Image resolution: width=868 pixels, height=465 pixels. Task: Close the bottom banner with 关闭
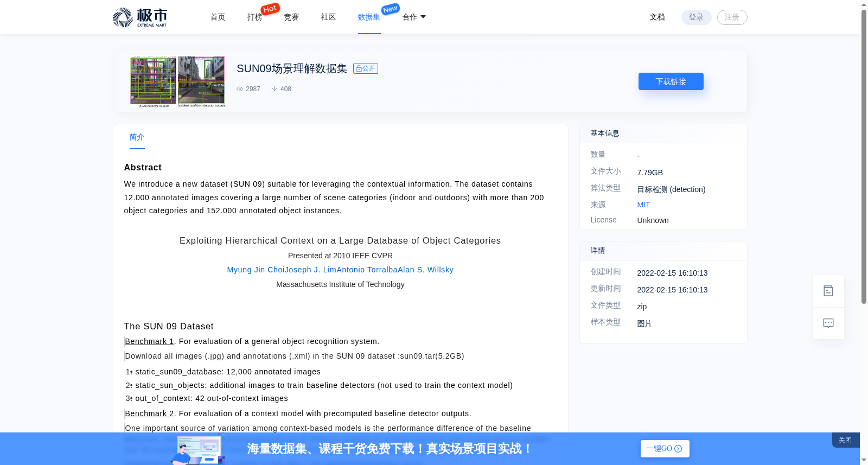pos(845,440)
